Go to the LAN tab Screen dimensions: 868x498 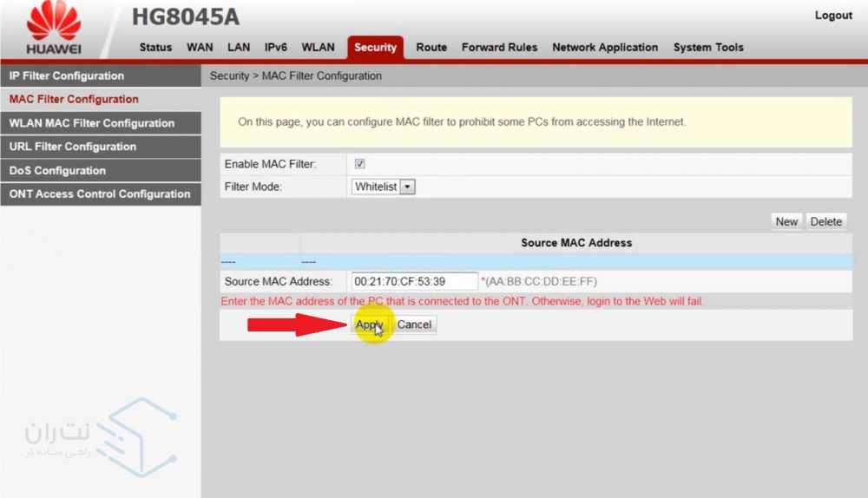coord(239,48)
